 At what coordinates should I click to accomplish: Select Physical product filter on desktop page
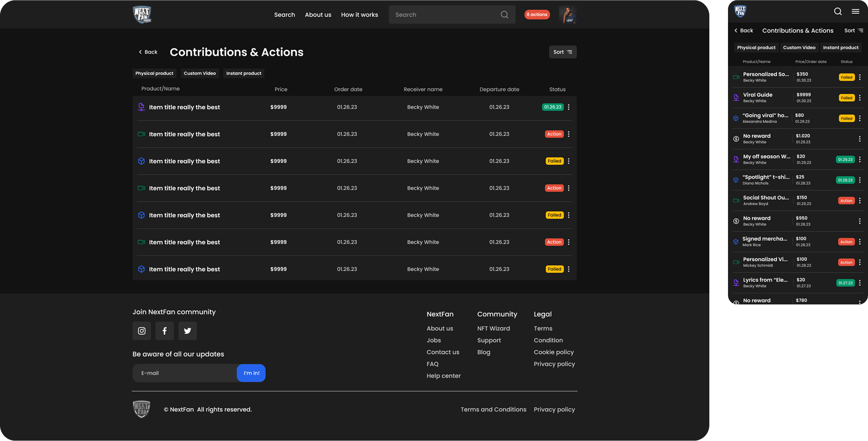point(154,73)
